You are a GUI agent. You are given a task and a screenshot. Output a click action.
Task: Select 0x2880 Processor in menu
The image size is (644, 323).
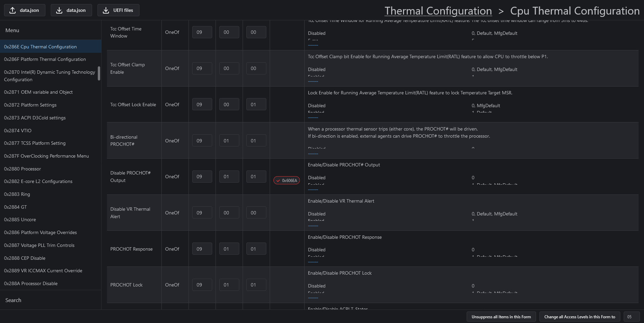(22, 169)
